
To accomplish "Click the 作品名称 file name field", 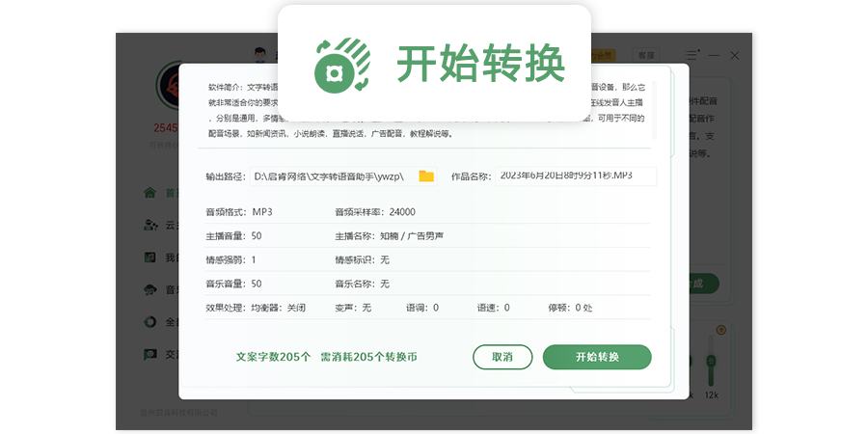I will 576,176.
